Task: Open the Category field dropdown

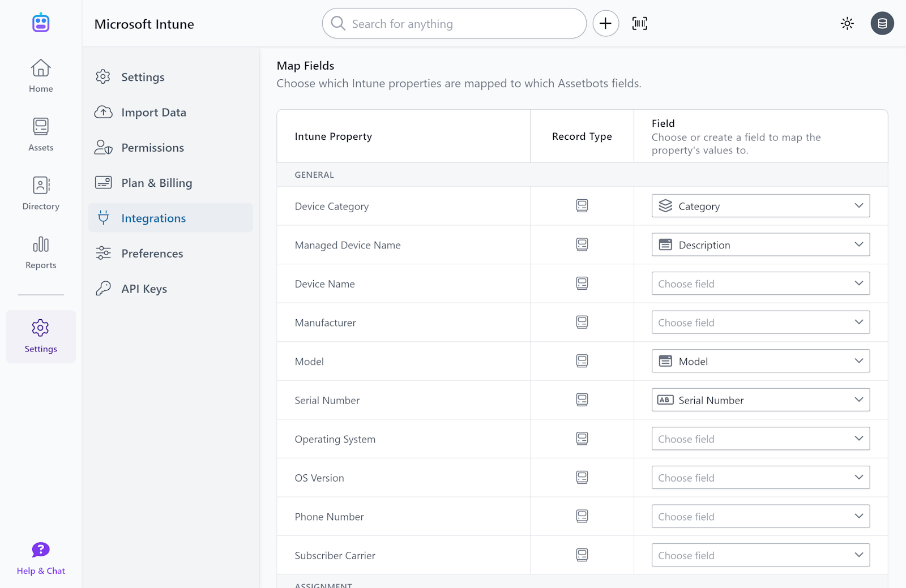Action: point(760,206)
